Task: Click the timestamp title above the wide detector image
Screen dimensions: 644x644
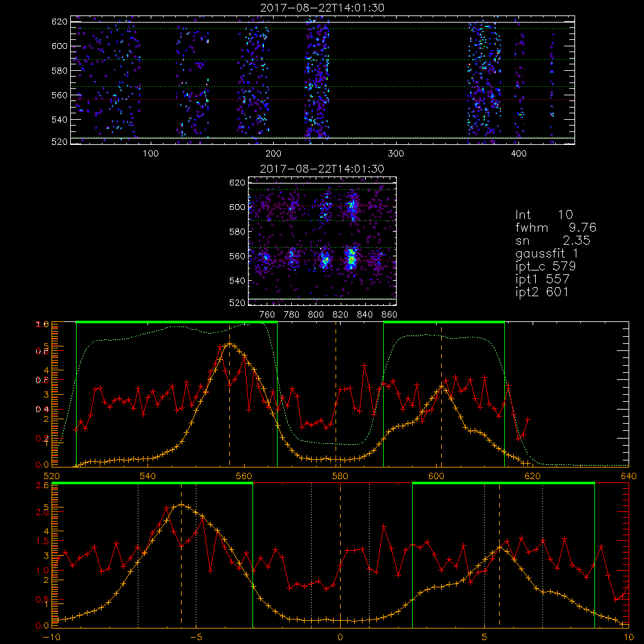Action: (322, 8)
